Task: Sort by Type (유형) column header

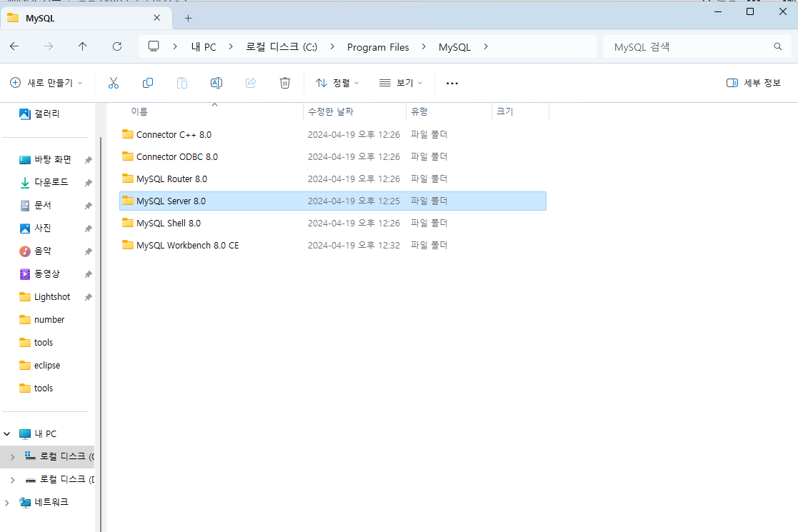Action: pyautogui.click(x=449, y=111)
